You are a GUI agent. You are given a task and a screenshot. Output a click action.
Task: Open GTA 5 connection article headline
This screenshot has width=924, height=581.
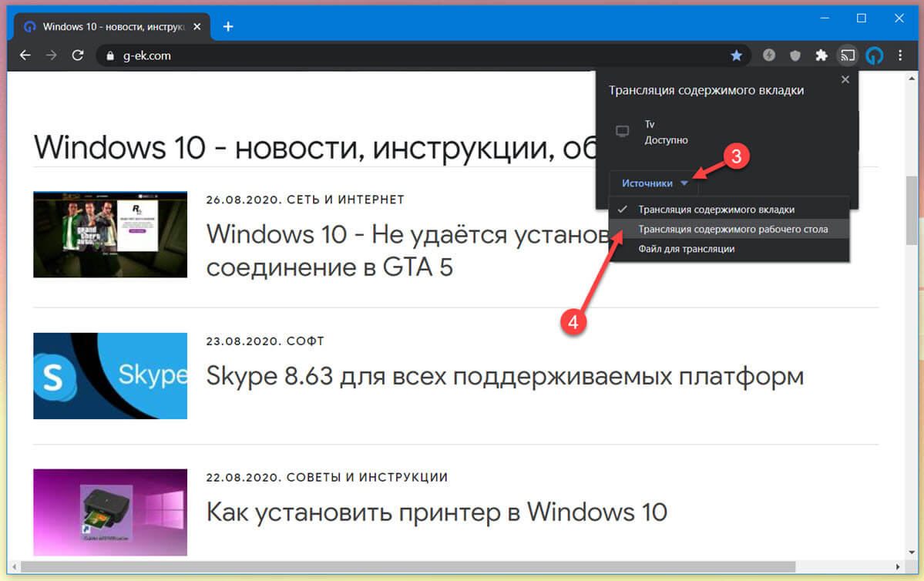(x=408, y=250)
